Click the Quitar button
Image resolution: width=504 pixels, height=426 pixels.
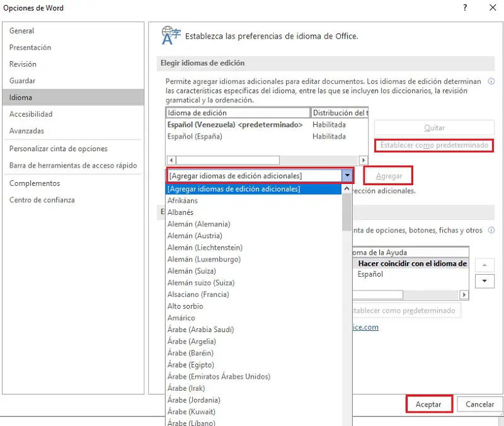point(434,128)
